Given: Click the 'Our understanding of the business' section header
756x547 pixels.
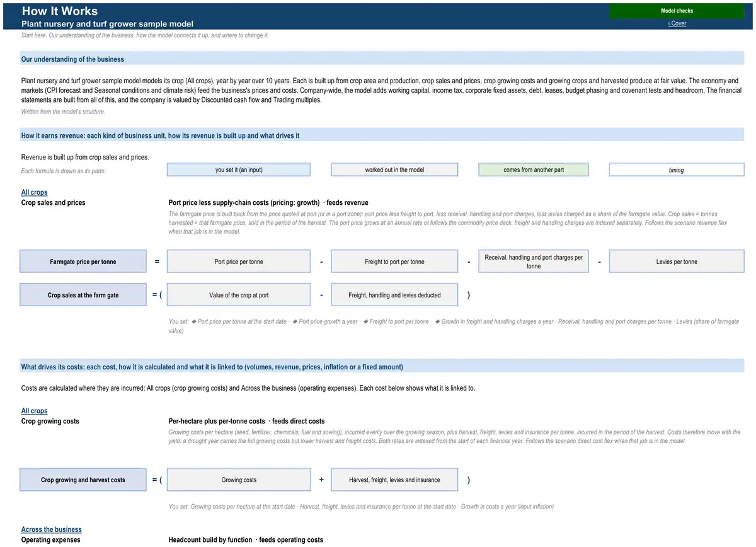Looking at the screenshot, I should 382,59.
